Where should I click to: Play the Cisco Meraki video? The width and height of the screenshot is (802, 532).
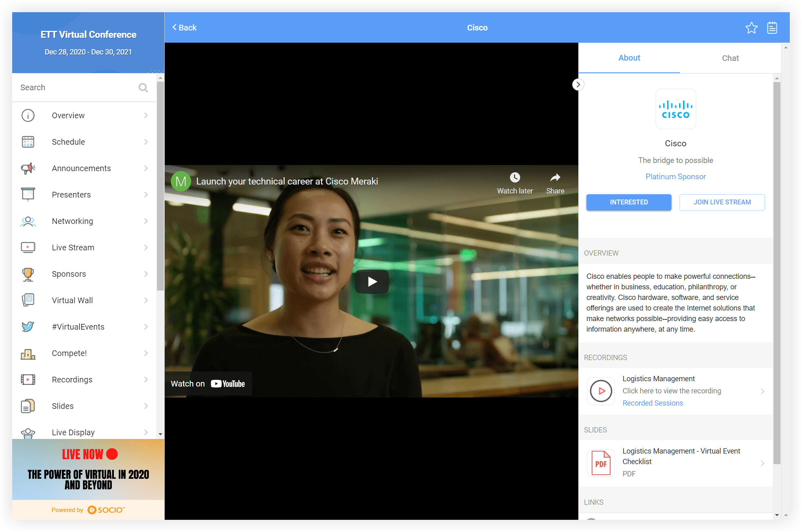(372, 281)
